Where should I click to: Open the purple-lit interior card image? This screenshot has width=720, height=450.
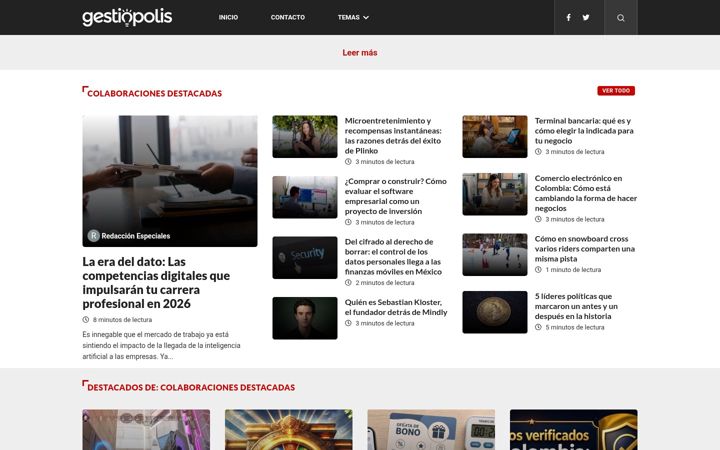click(x=146, y=430)
